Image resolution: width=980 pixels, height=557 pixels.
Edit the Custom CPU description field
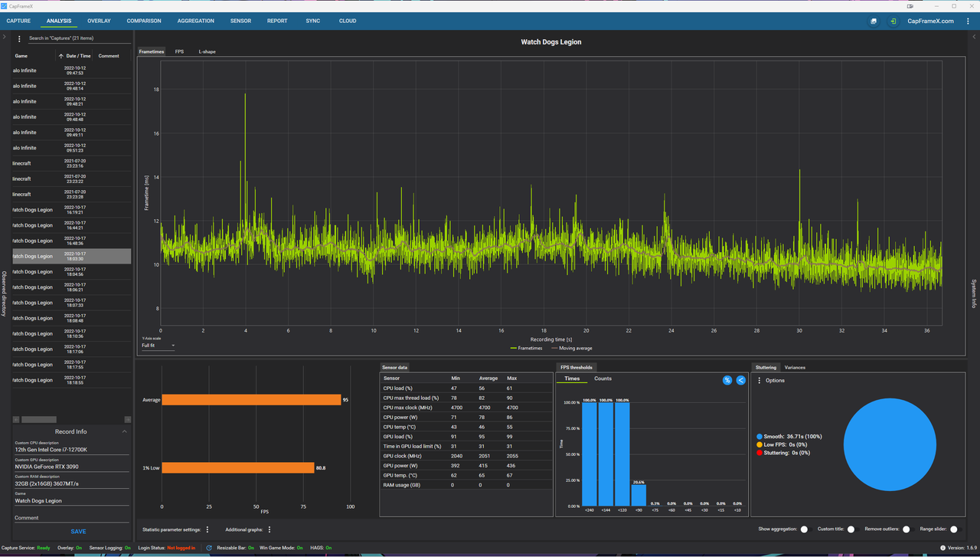72,450
